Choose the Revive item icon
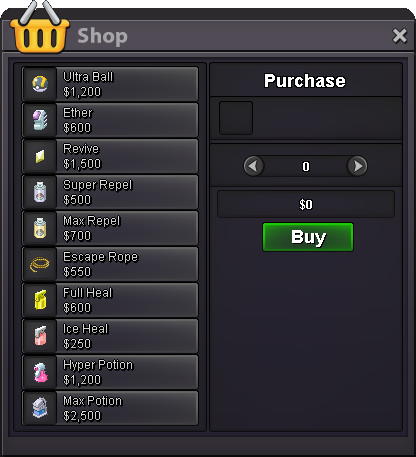 (40, 156)
